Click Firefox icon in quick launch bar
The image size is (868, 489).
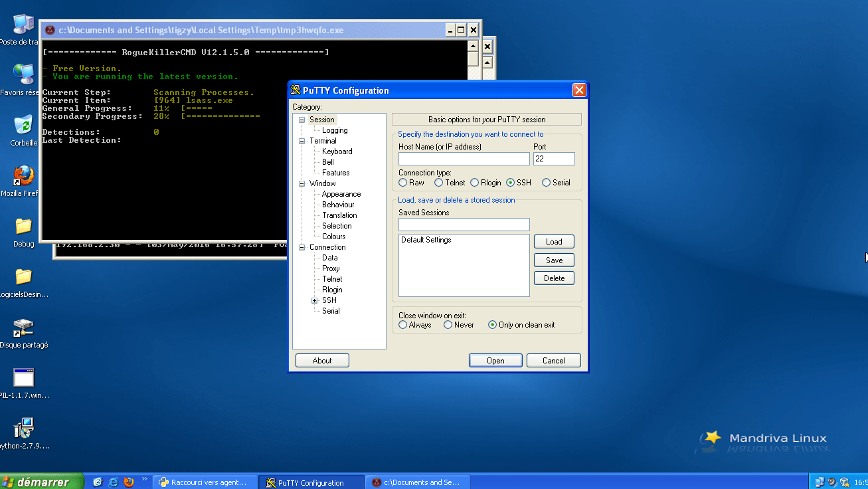coord(129,482)
